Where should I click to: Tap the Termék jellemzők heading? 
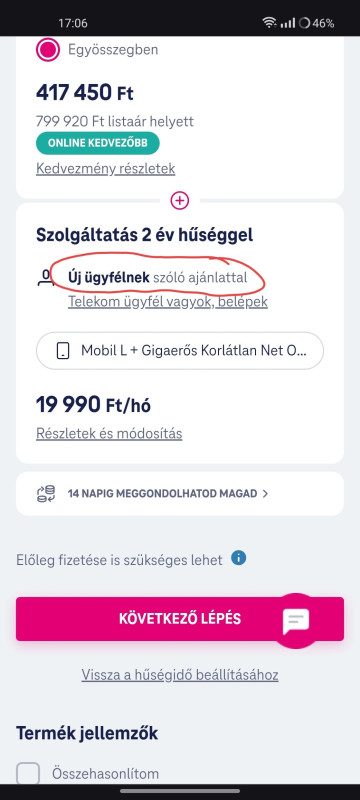[87, 733]
